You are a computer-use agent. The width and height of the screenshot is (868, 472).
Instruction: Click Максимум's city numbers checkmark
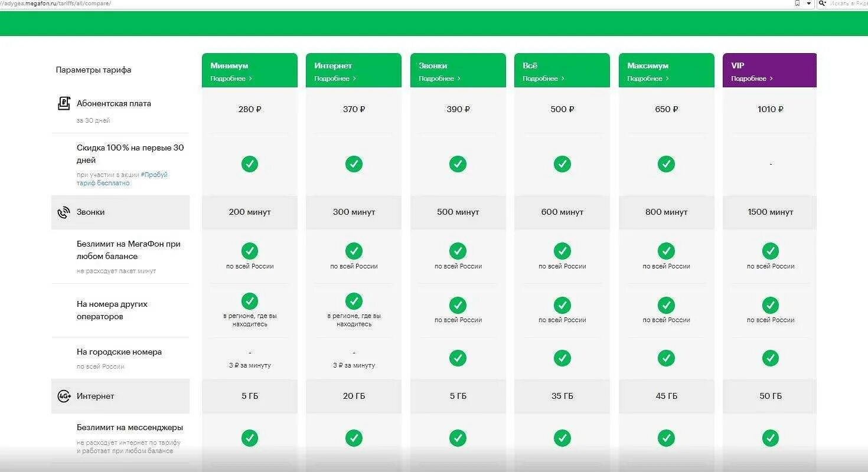pyautogui.click(x=666, y=358)
